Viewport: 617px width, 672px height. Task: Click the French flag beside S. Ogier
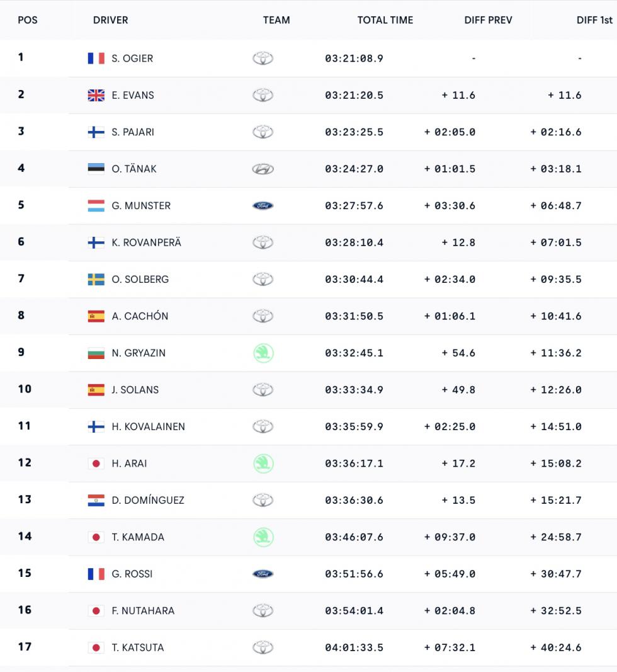click(x=96, y=59)
